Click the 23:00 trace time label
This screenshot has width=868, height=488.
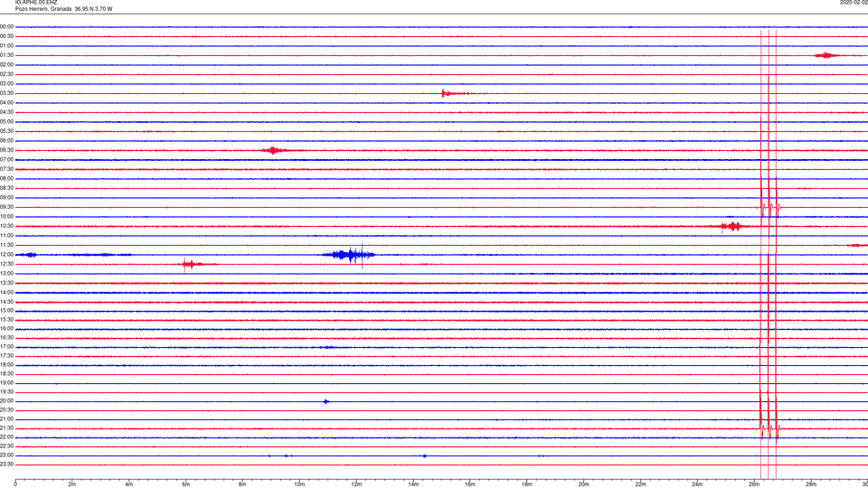(6, 455)
